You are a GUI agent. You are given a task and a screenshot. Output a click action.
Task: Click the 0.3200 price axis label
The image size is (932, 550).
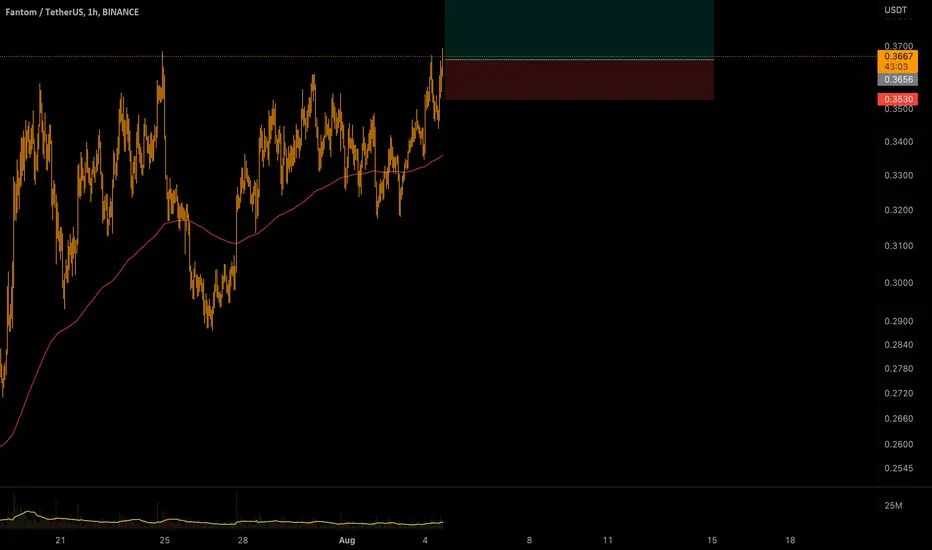pos(898,210)
